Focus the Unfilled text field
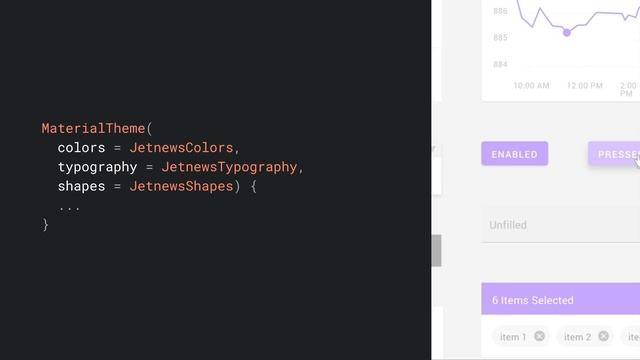Image resolution: width=640 pixels, height=360 pixels. pos(560,224)
